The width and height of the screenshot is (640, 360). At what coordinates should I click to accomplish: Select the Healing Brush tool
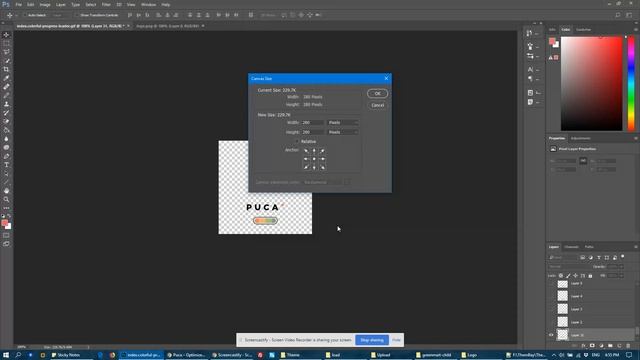(x=6, y=87)
